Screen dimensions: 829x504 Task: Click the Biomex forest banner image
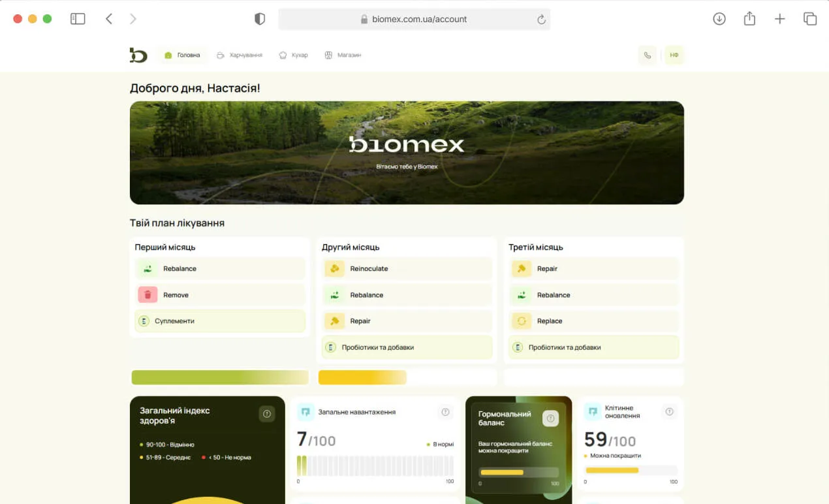407,153
